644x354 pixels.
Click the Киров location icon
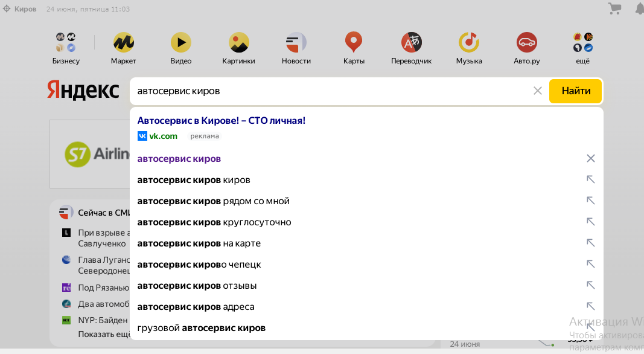click(7, 8)
